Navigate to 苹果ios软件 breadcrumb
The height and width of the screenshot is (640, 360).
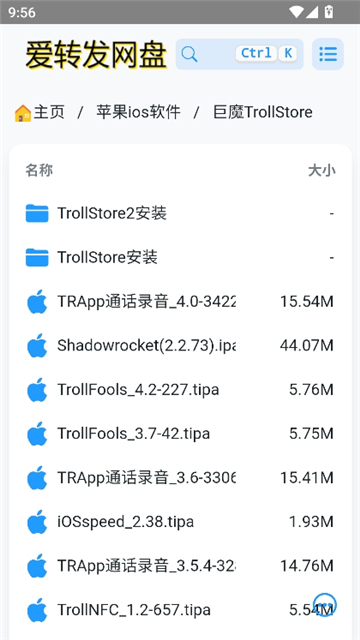coord(138,112)
